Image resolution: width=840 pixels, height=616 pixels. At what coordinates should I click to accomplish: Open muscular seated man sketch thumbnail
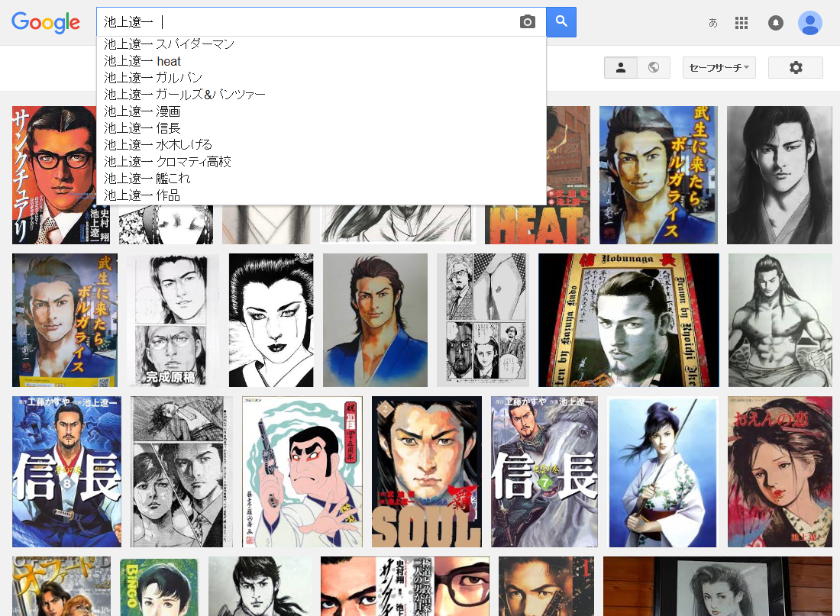[780, 321]
